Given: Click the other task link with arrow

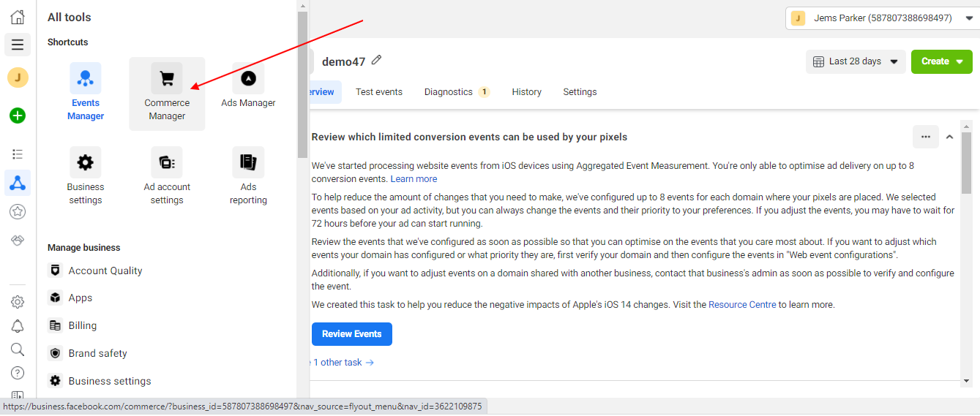Looking at the screenshot, I should pyautogui.click(x=343, y=363).
